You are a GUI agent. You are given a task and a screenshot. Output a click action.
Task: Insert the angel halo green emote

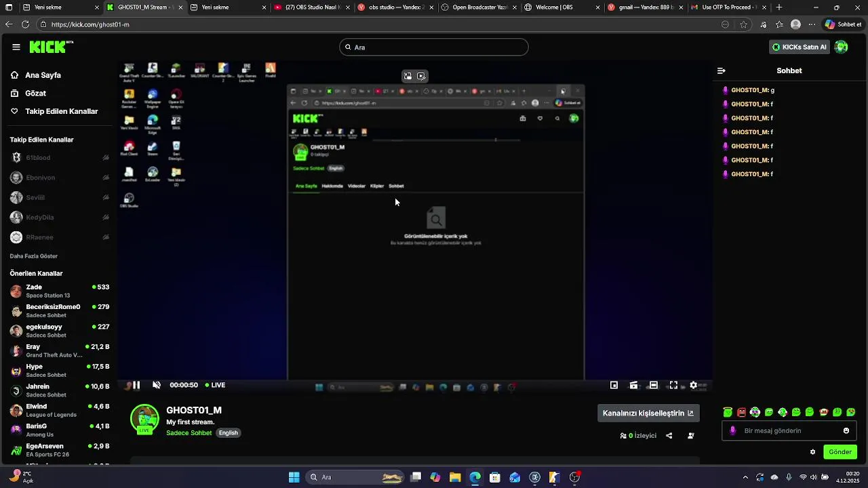[728, 412]
